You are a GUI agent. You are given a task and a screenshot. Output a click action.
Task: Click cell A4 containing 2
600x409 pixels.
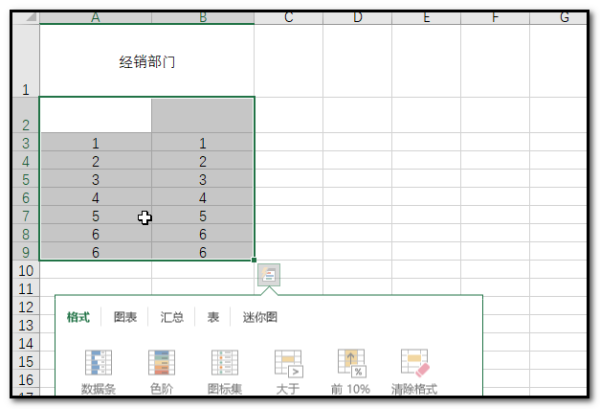pyautogui.click(x=96, y=161)
